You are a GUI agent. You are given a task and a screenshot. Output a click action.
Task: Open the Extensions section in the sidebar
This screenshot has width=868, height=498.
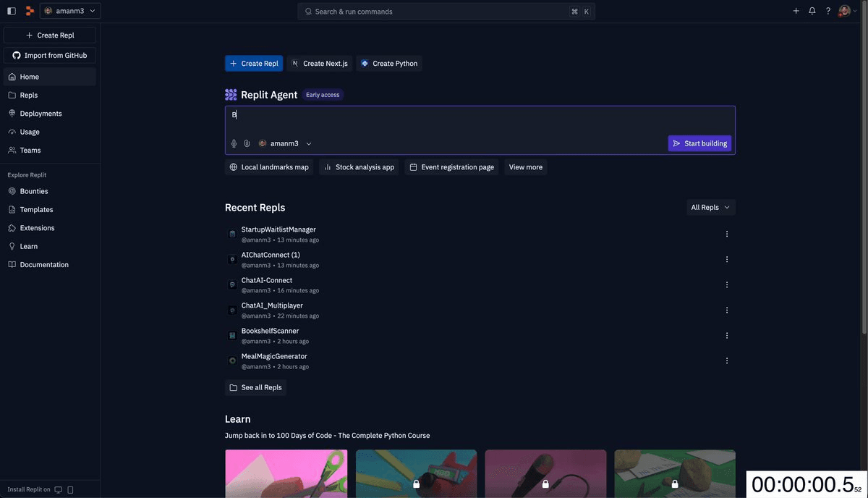click(36, 227)
